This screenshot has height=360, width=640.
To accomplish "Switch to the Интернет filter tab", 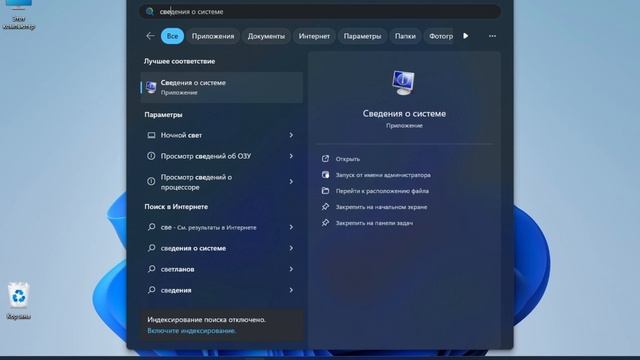I will (x=314, y=36).
